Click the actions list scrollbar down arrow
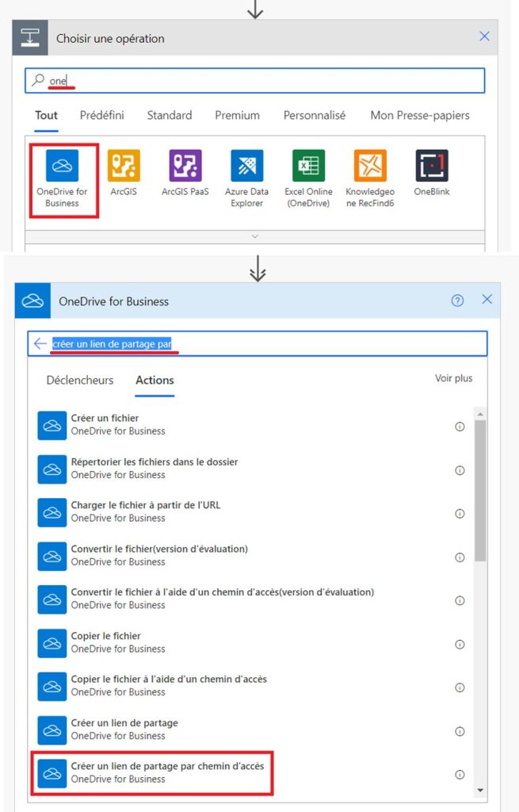The height and width of the screenshot is (812, 519). 480,791
